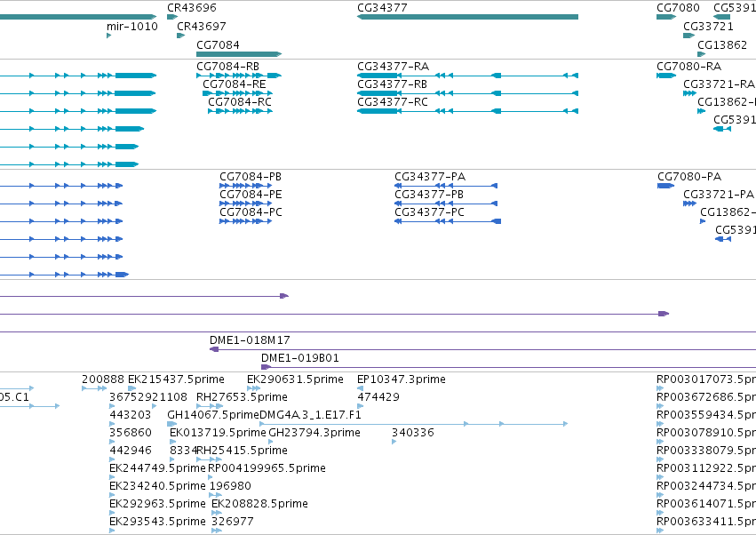Image resolution: width=756 pixels, height=535 pixels.
Task: Click the CG33721-PA protein label
Action: tap(719, 195)
